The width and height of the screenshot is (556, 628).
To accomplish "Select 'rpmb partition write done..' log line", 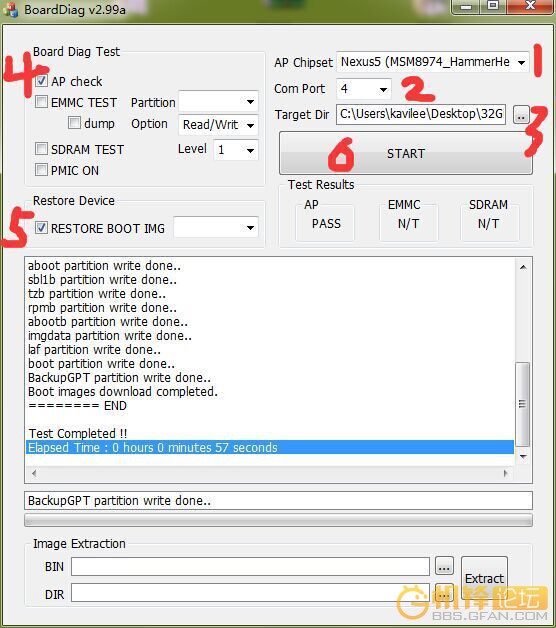I will pos(102,308).
